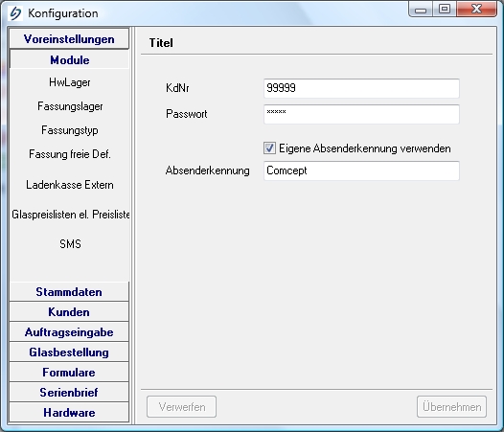Viewport: 504px width, 432px height.
Task: Focus the KdNr input field
Action: [361, 88]
